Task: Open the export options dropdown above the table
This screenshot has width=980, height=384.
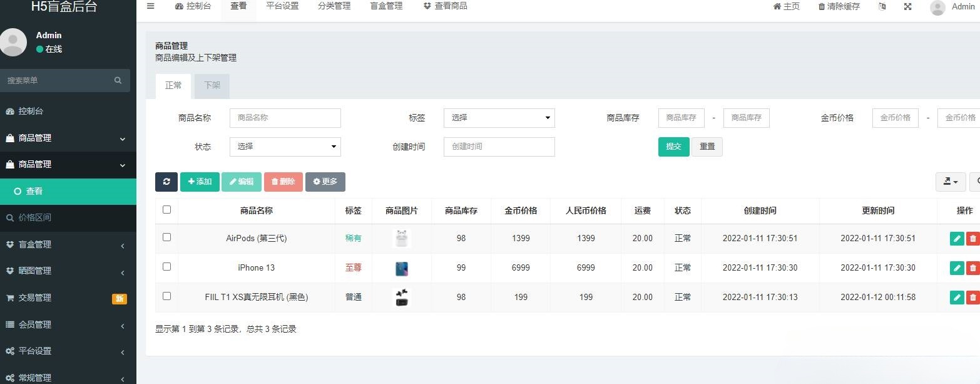Action: [x=950, y=182]
